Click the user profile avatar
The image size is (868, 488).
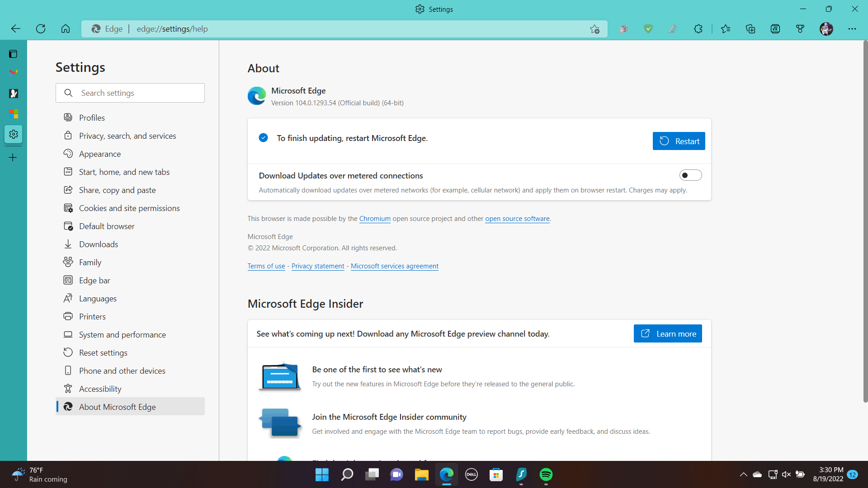[x=826, y=29]
